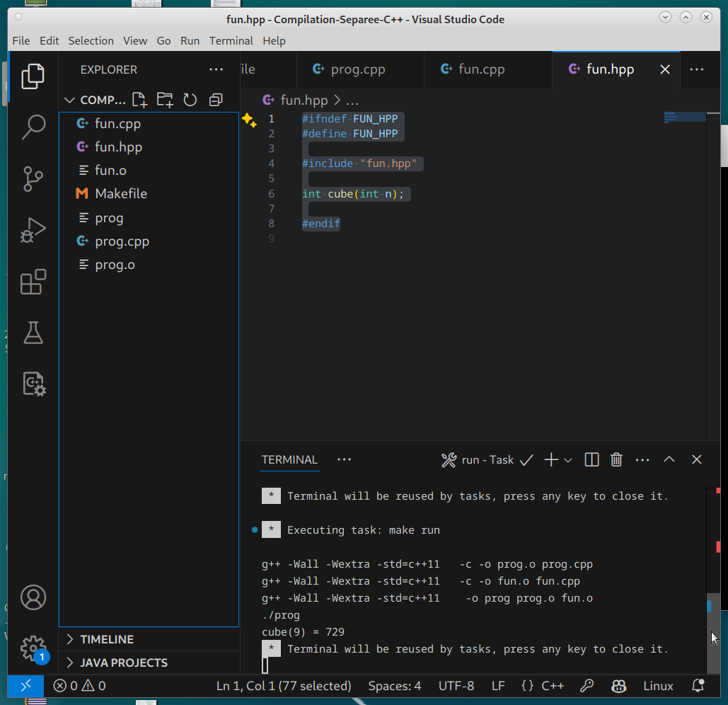Open the Run and Debug view
Viewport: 728px width, 705px height.
tap(33, 230)
